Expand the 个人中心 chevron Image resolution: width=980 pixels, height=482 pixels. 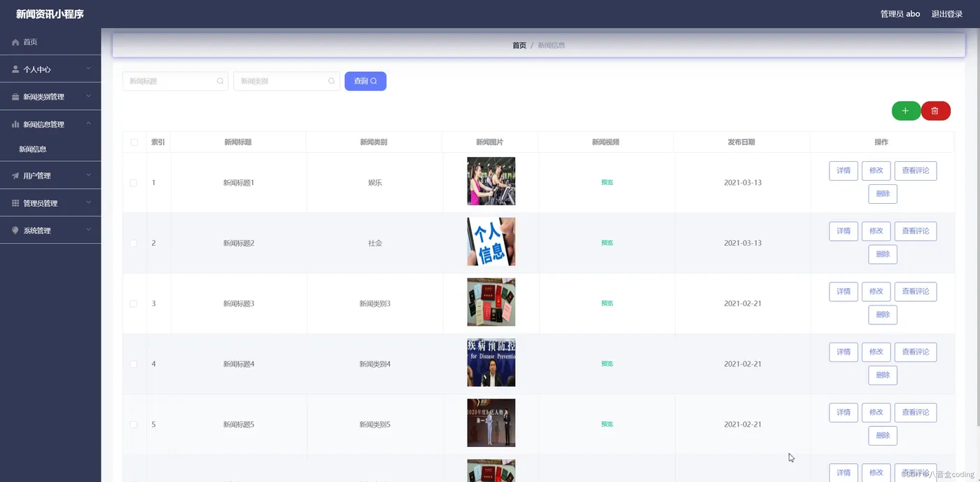[89, 69]
